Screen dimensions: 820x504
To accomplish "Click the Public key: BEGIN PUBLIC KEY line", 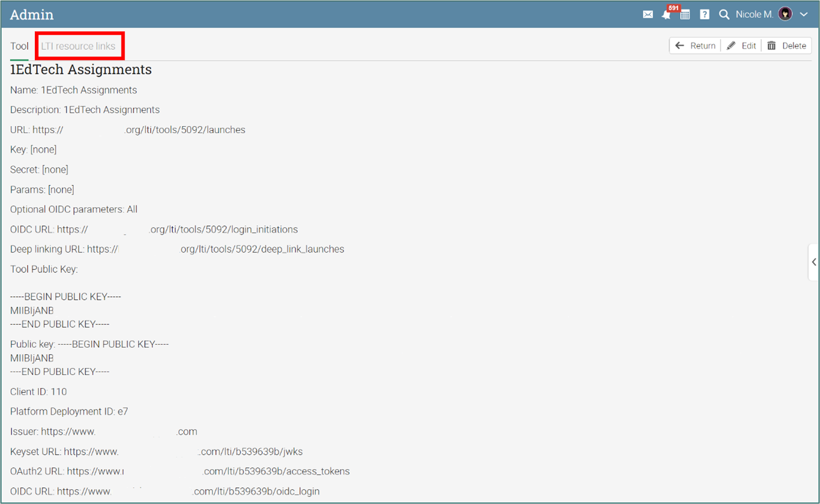I will (90, 344).
